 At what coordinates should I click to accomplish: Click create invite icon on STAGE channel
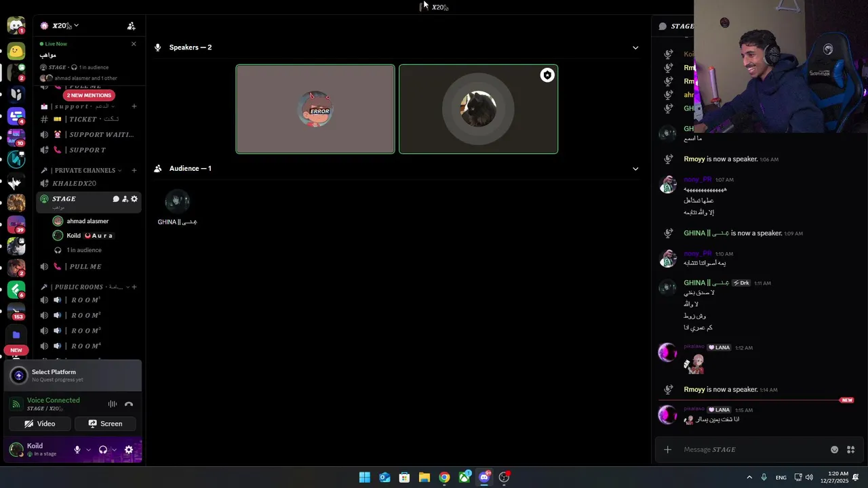click(x=125, y=199)
